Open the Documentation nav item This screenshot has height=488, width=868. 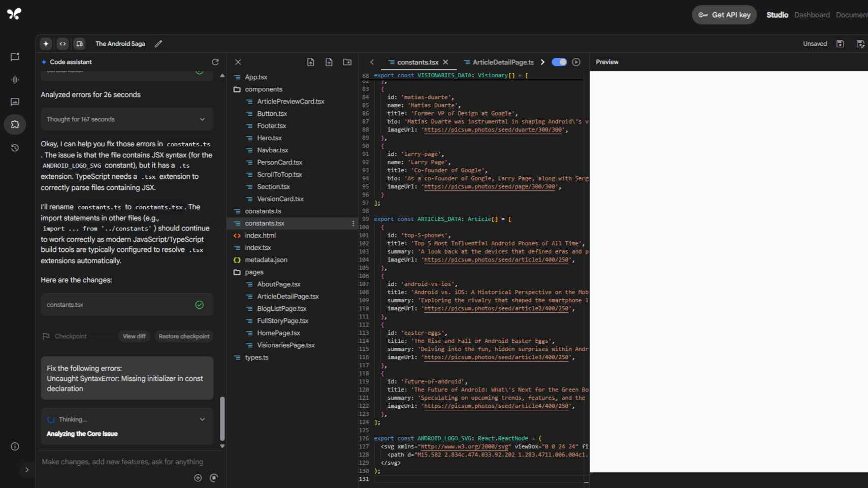[x=852, y=15]
